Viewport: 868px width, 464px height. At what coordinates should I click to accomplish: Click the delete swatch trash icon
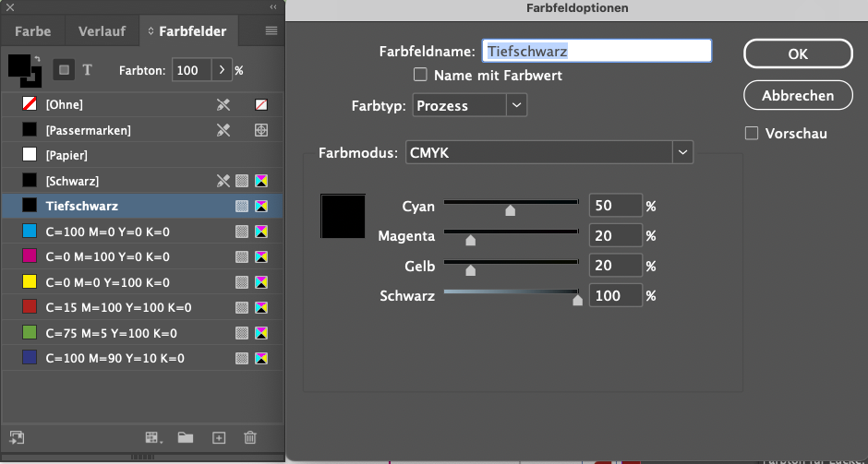(x=250, y=437)
